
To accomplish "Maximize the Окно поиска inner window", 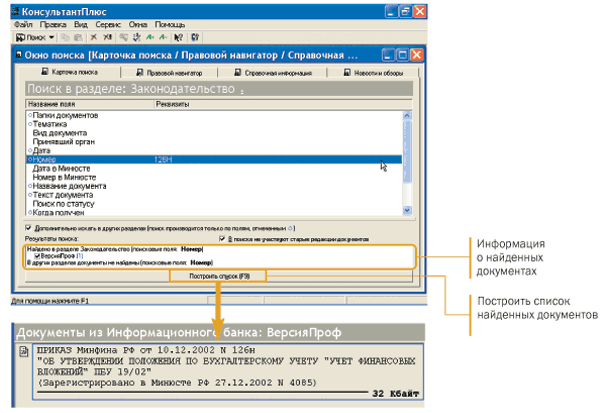I will point(402,55).
